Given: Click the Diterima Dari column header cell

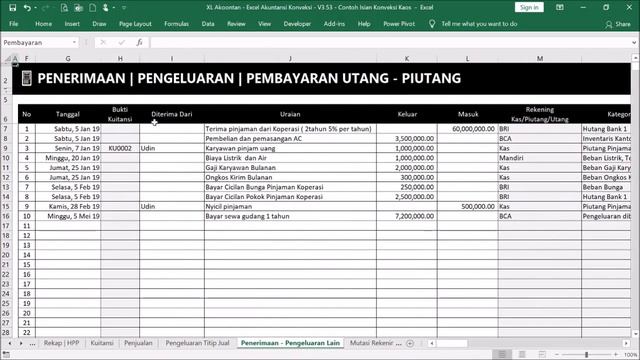Looking at the screenshot, I should 172,114.
